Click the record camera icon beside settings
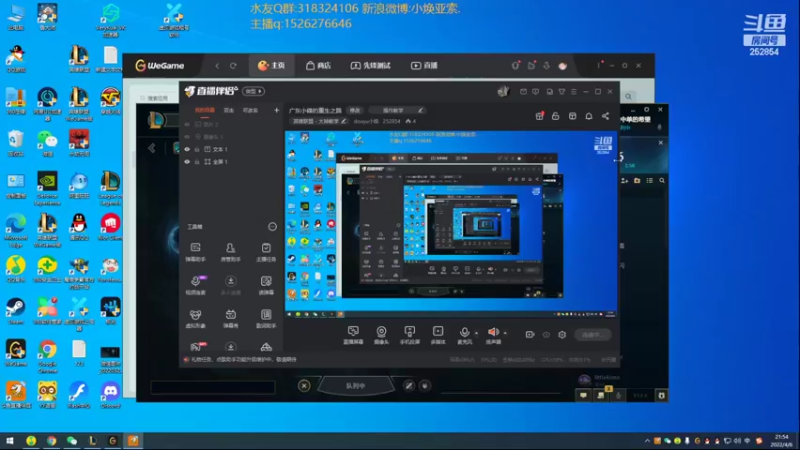The width and height of the screenshot is (800, 450). tap(530, 335)
